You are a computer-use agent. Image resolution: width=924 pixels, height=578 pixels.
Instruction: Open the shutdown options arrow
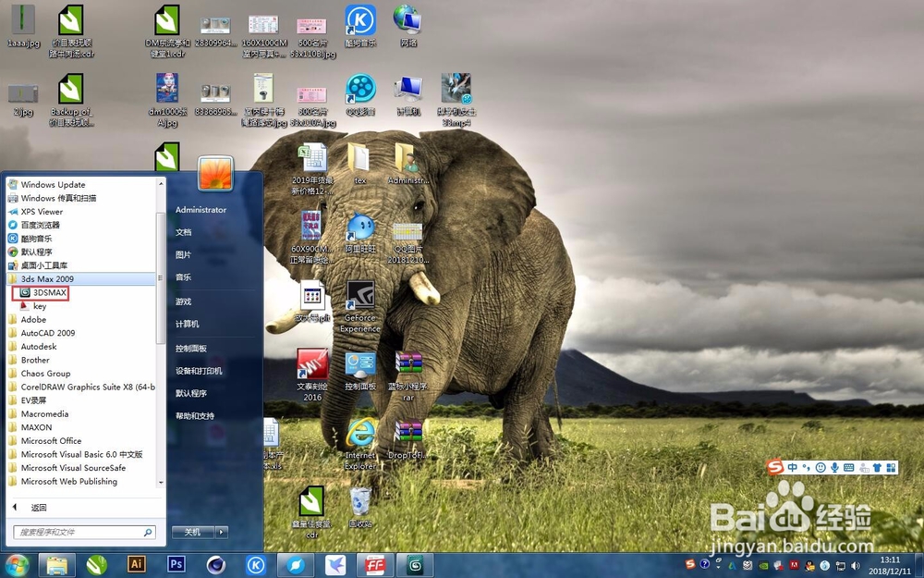222,532
